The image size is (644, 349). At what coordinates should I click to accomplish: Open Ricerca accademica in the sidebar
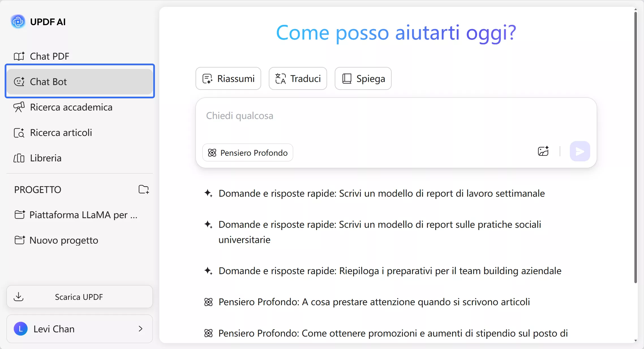click(71, 107)
